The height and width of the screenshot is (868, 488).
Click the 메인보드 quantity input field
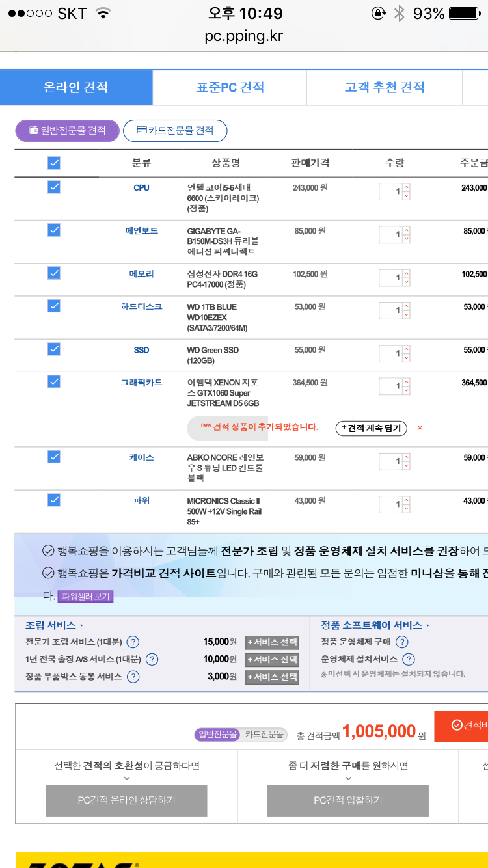point(390,235)
